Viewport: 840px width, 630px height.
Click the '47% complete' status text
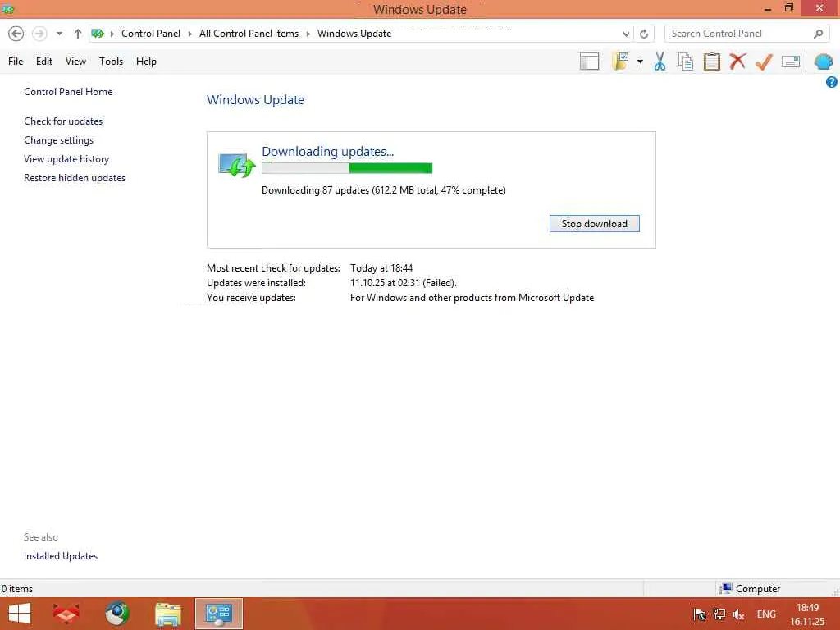coord(473,190)
